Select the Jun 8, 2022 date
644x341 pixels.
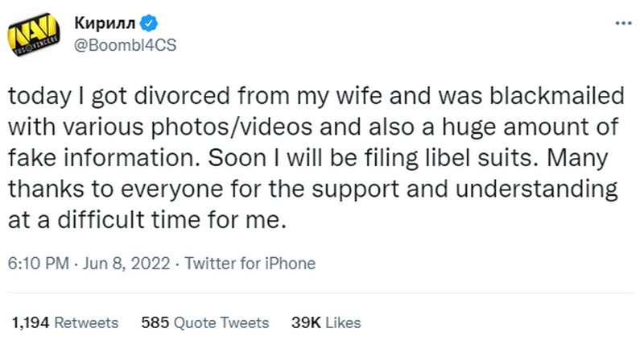(126, 264)
